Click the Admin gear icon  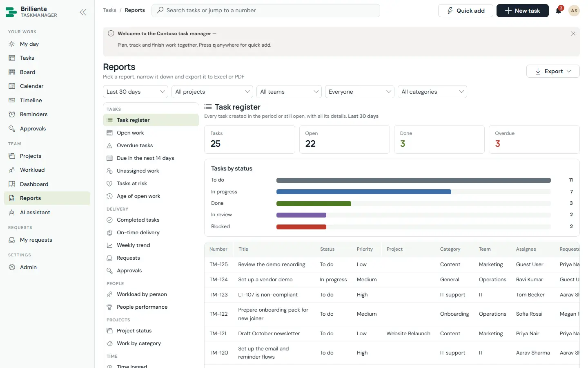coord(12,267)
